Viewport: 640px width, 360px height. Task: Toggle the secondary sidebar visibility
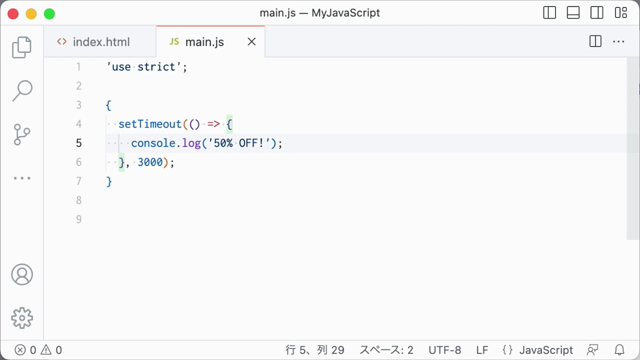(x=597, y=13)
